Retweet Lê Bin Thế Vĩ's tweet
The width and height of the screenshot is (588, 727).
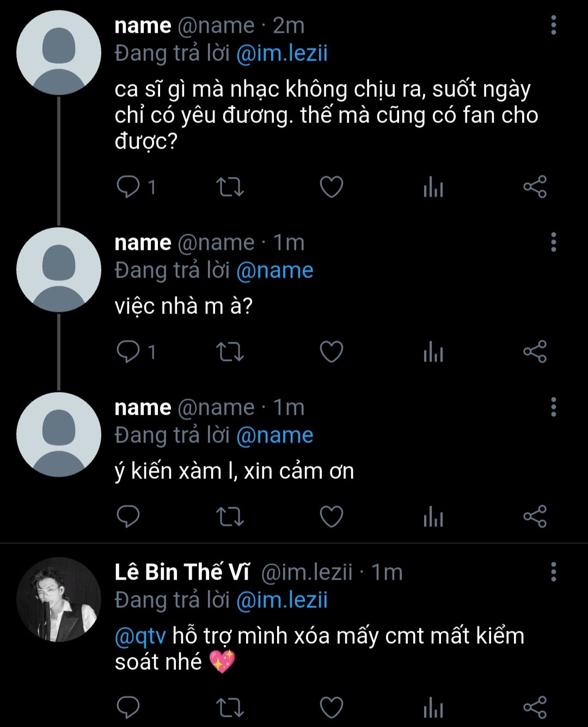tap(230, 708)
